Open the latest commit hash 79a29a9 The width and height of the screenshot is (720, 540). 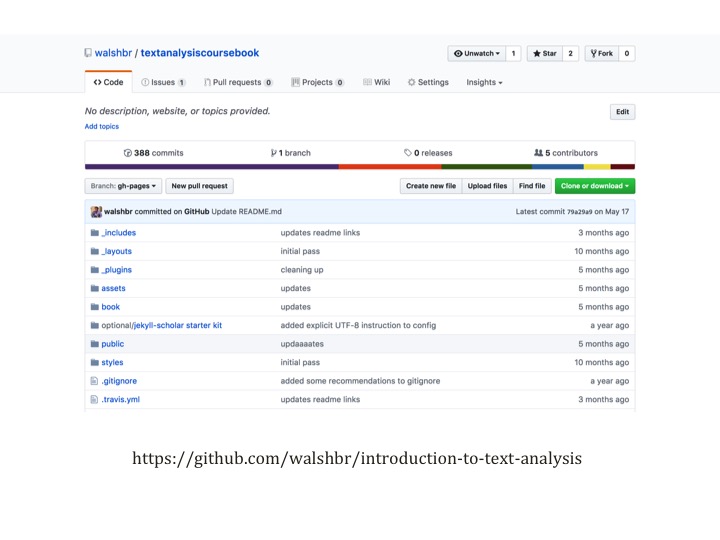point(579,212)
